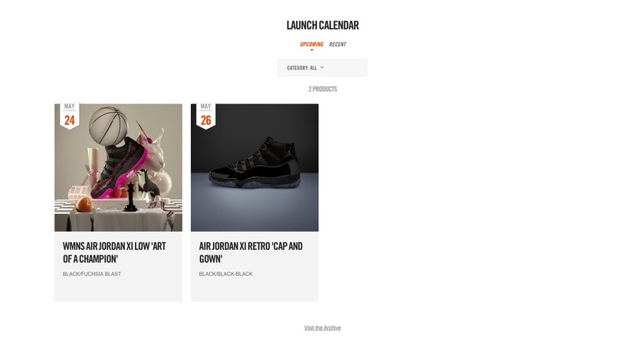
Task: Click the Air Jordan XI Retro title
Action: coord(251,252)
